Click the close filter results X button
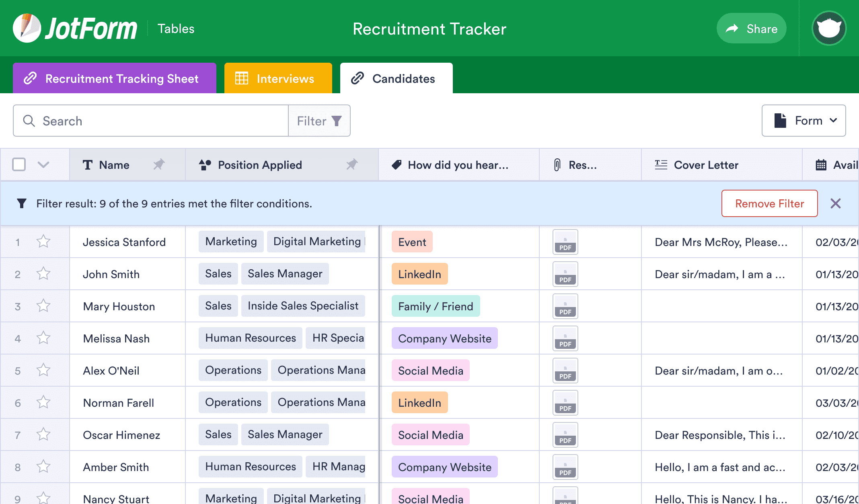The width and height of the screenshot is (859, 504). (x=837, y=203)
